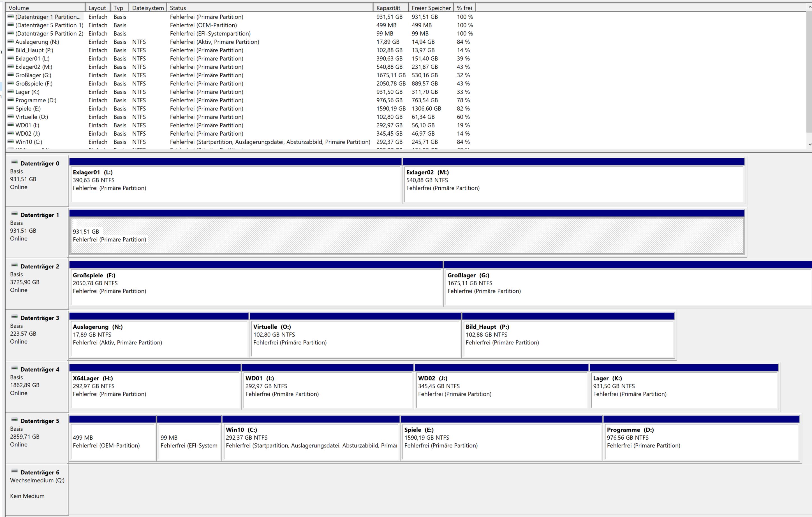Click volume list scrollbar down arrow
This screenshot has width=812, height=517.
809,145
